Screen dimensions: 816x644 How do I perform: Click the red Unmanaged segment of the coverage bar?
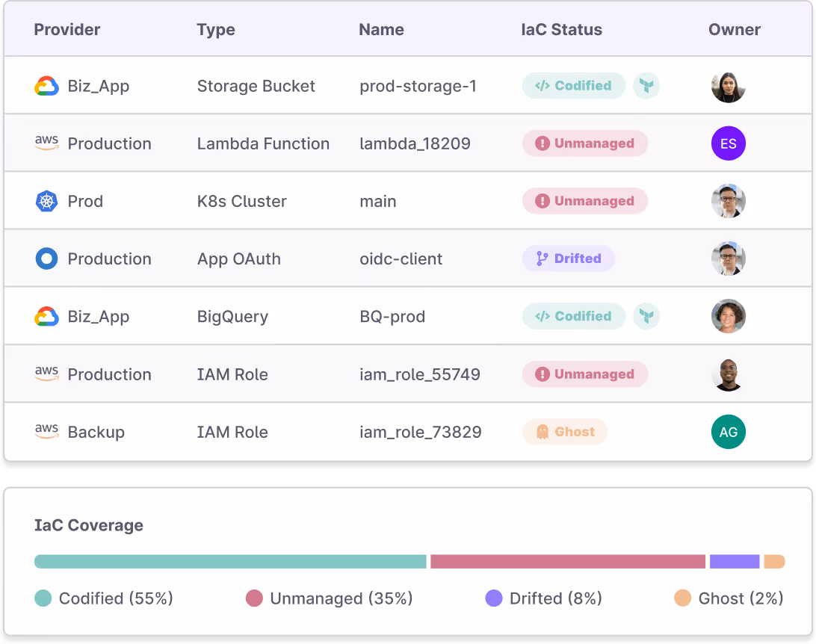pyautogui.click(x=566, y=561)
